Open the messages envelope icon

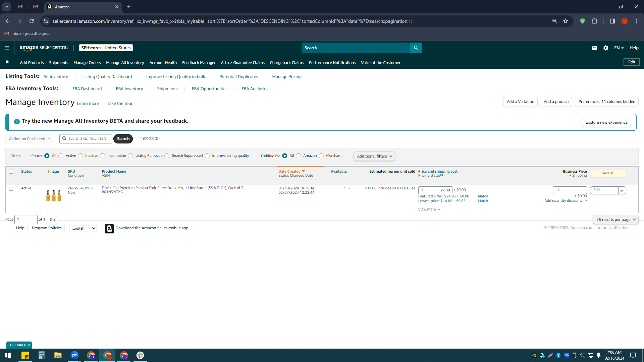tap(594, 48)
